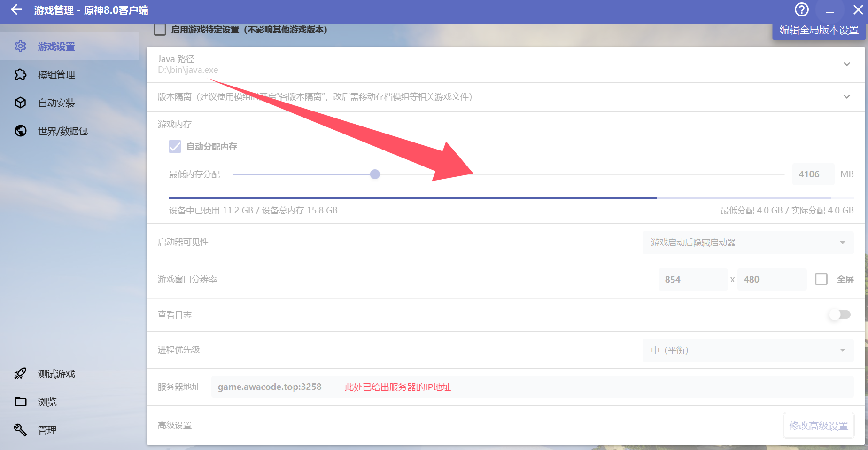868x450 pixels.
Task: Open 游戏设置 sidebar tab
Action: [70, 46]
